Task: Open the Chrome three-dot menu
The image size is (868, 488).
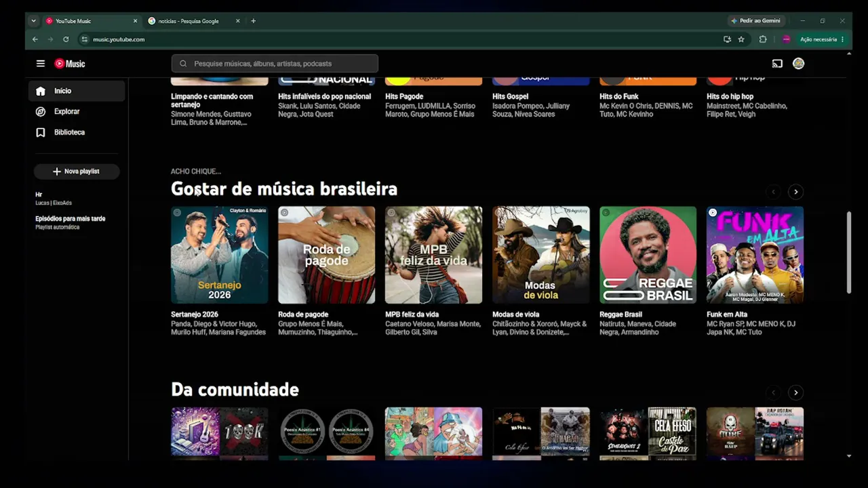Action: 842,39
